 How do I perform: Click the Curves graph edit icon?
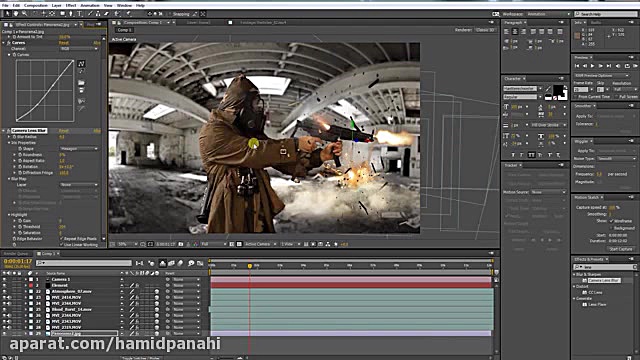coord(81,64)
